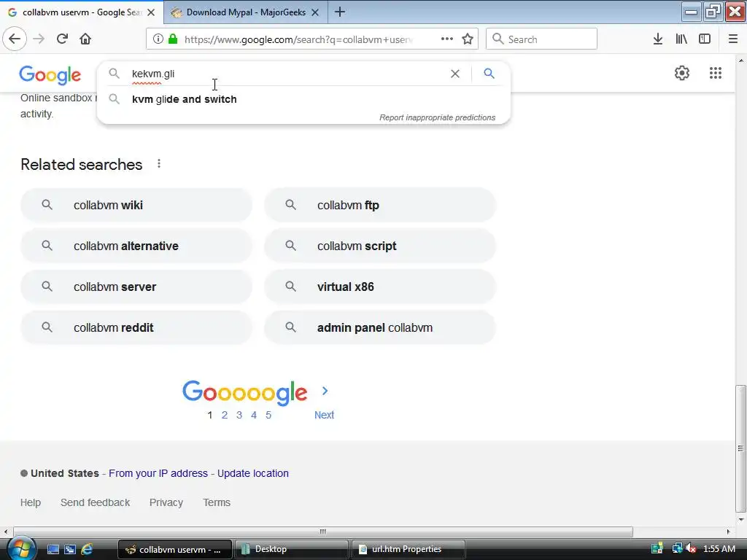
Task: Click Show Desktop quick launch icon
Action: [x=53, y=549]
